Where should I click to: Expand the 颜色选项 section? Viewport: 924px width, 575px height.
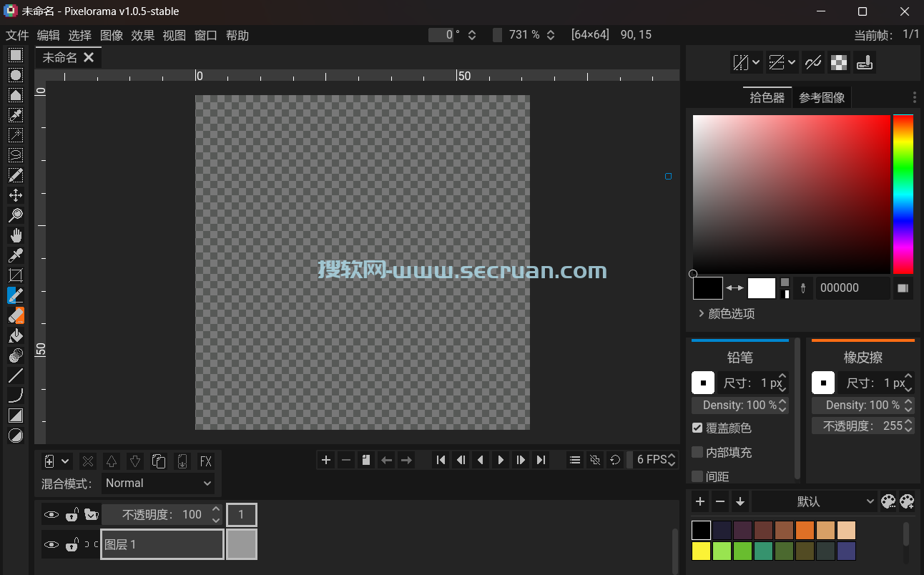[x=726, y=313]
